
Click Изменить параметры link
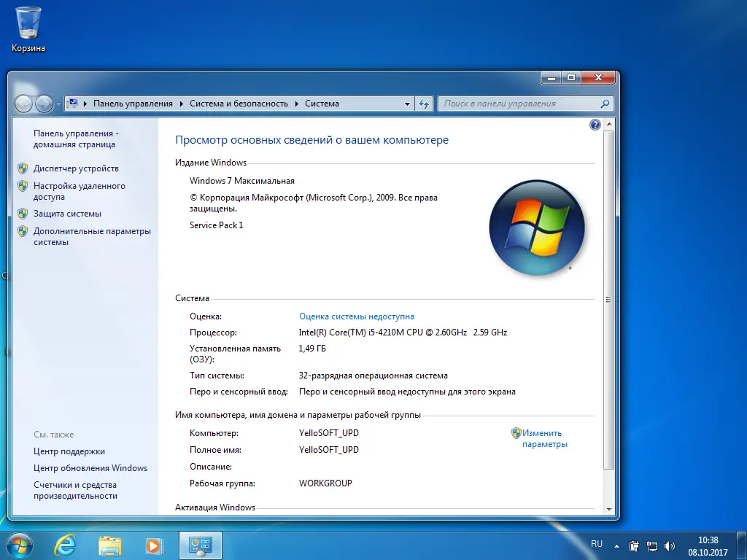coord(544,438)
